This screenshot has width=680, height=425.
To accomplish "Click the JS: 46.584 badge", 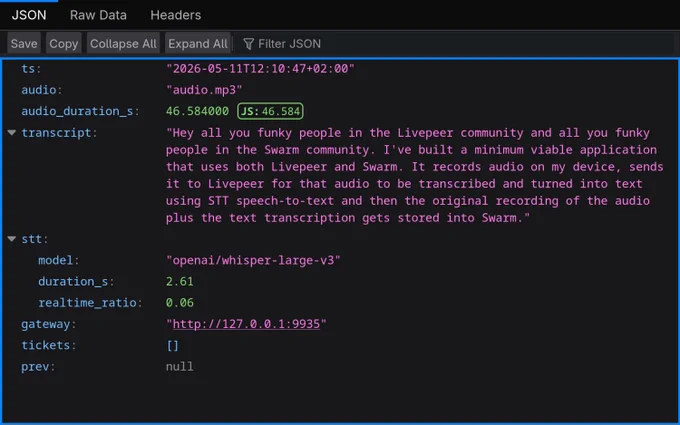I will (270, 111).
